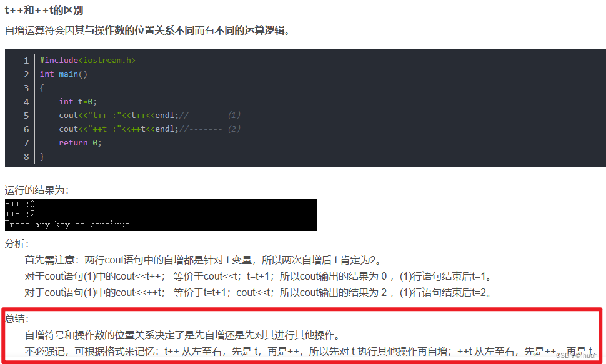Click the #include<iostream.h> code line
This screenshot has width=606, height=364.
tap(87, 61)
